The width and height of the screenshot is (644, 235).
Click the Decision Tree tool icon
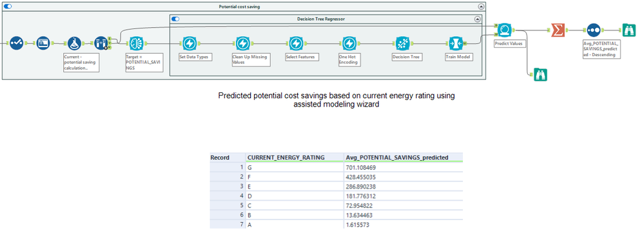402,43
